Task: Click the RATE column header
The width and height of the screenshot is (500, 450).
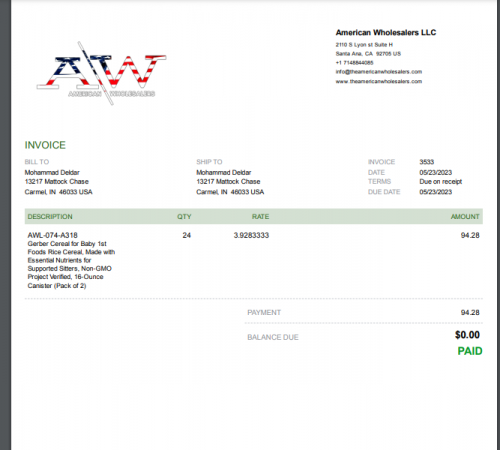Action: pos(260,217)
